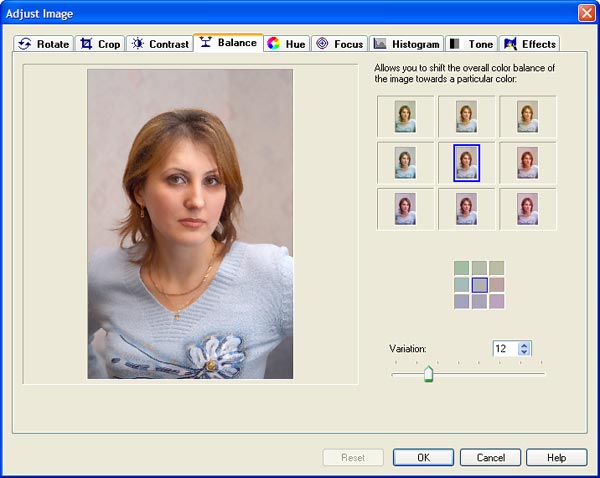Click the Contrast tab's sun icon
600x478 pixels.
pos(138,44)
